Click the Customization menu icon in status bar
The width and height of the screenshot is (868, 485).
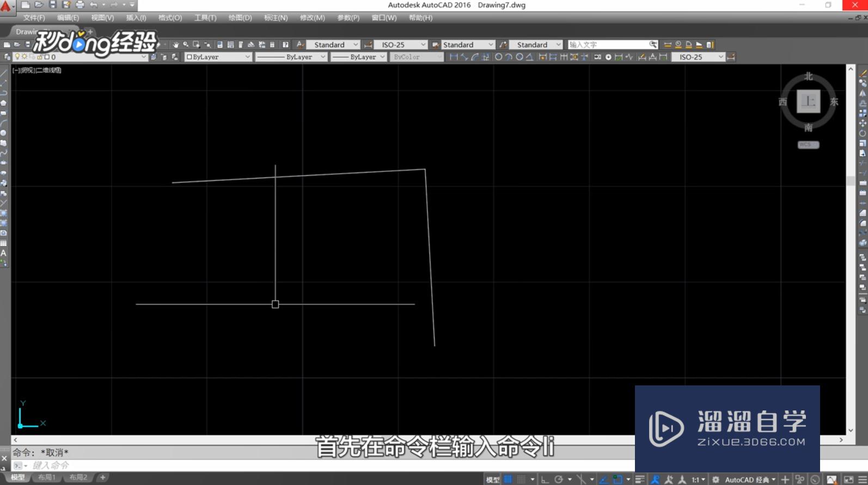click(x=862, y=480)
